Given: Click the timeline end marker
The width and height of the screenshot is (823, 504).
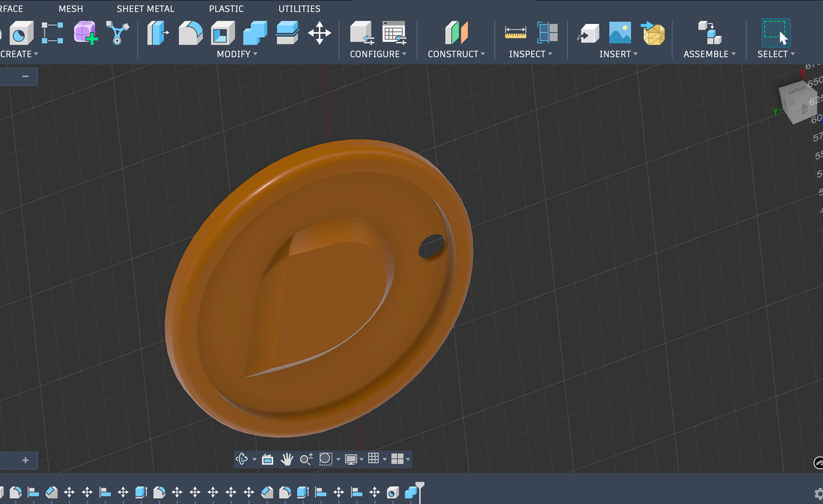Looking at the screenshot, I should point(420,487).
